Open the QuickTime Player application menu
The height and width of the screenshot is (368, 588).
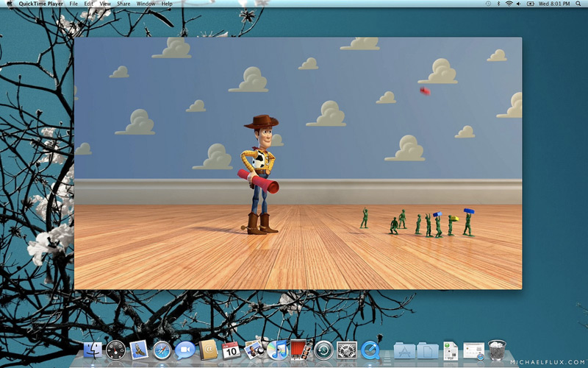pos(41,4)
